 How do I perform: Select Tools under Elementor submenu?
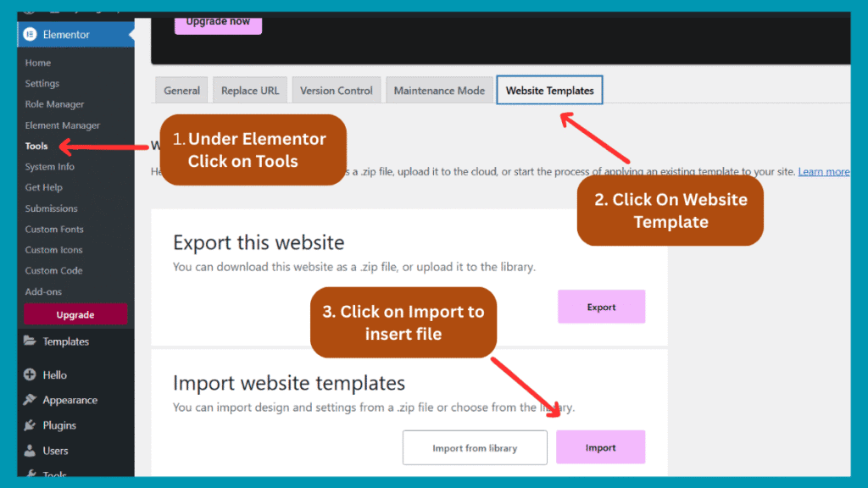36,146
